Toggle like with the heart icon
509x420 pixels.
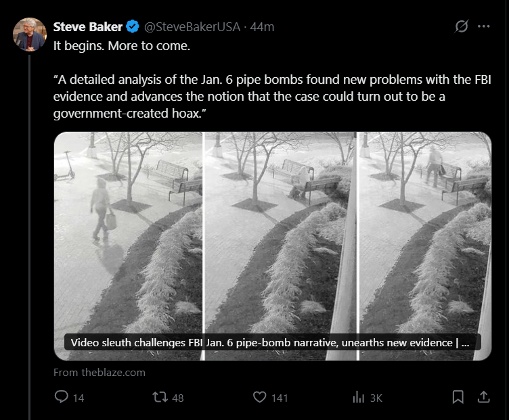(259, 398)
